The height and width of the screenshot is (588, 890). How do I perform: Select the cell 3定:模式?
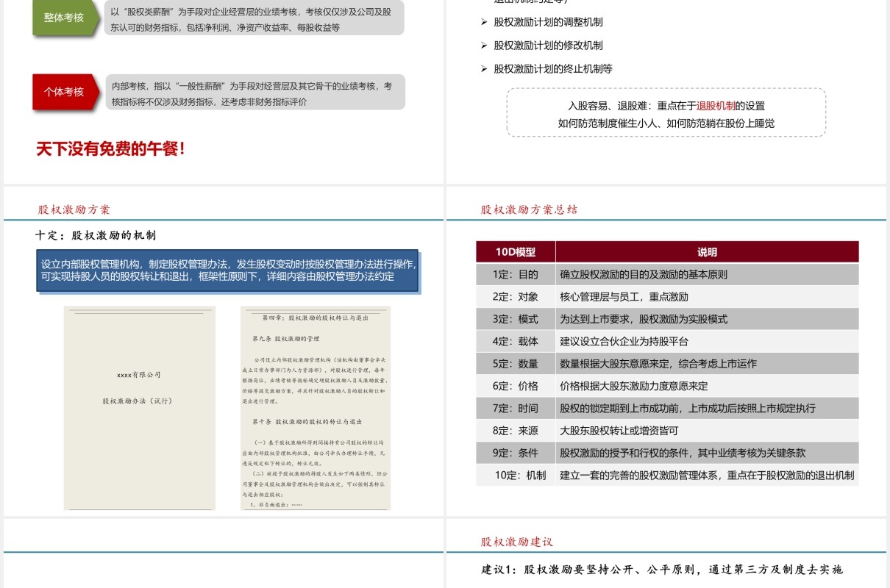point(516,319)
